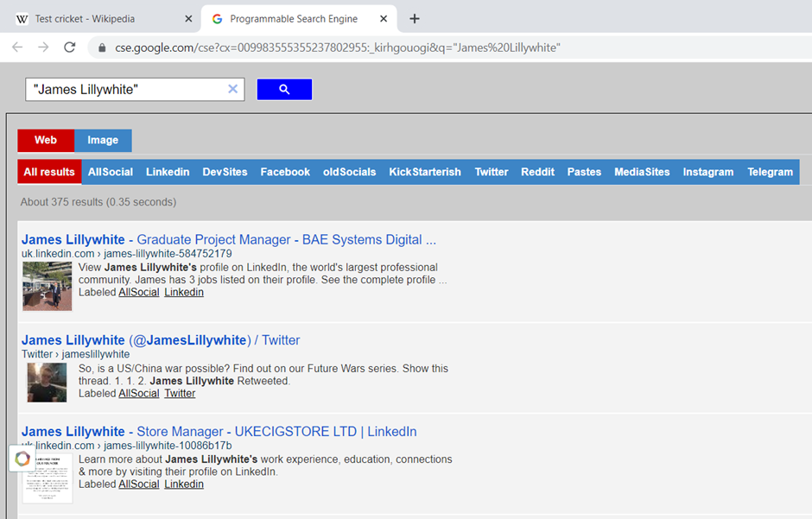Filter results by AllSocial

pos(111,172)
